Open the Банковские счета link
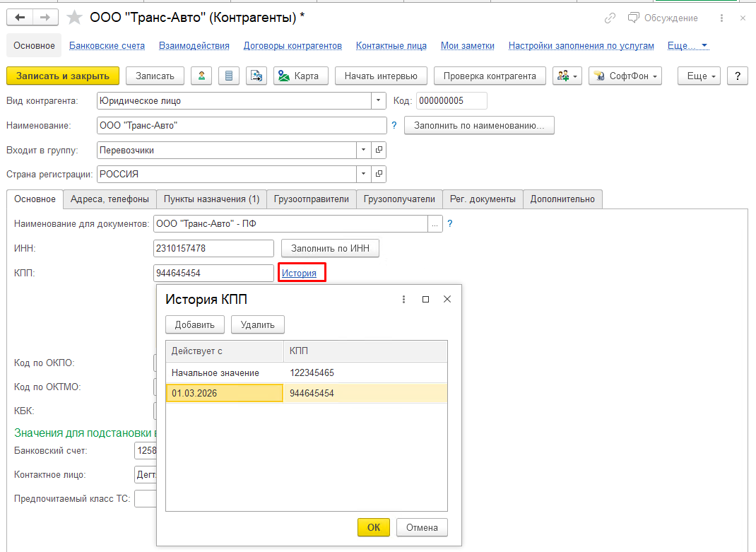 [x=107, y=46]
